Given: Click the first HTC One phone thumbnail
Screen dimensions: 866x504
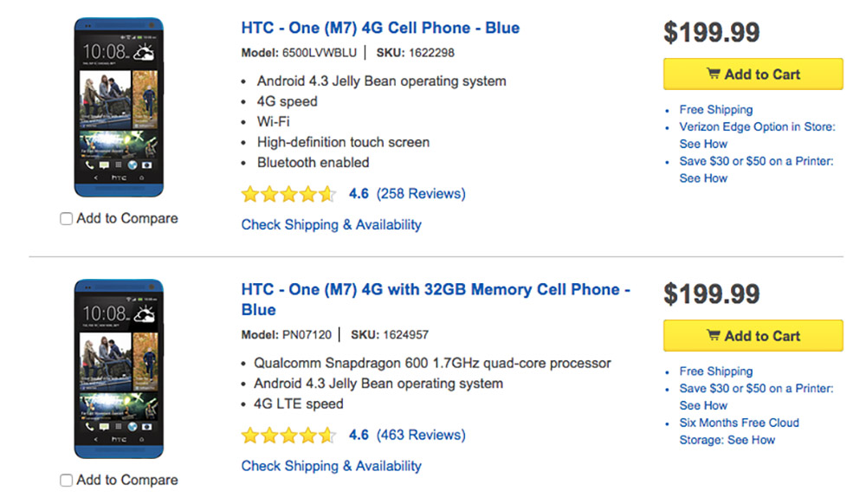Looking at the screenshot, I should tap(119, 107).
